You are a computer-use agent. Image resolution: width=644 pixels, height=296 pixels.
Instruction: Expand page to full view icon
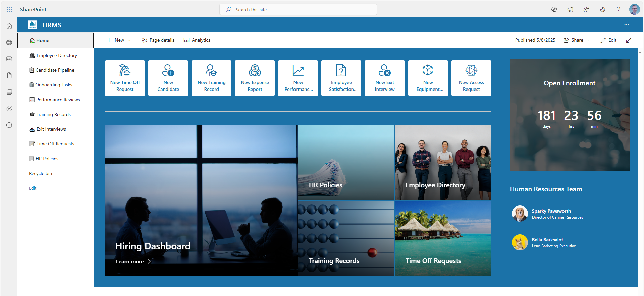point(629,40)
